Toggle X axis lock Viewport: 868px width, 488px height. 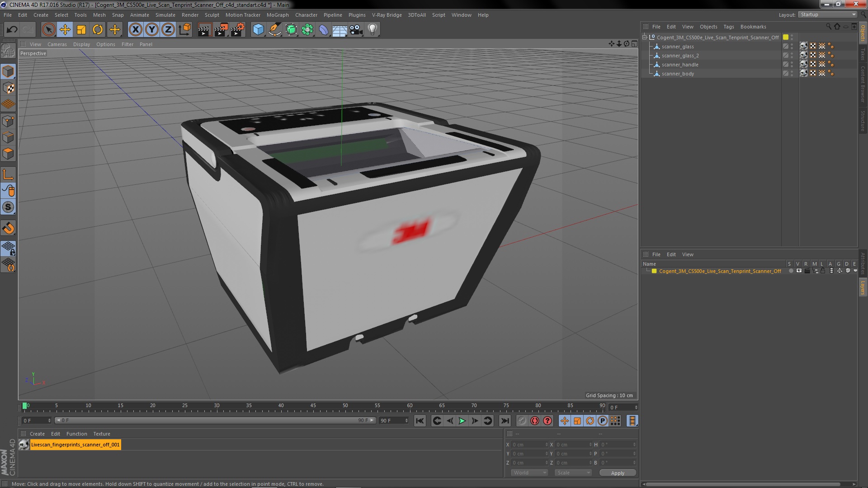click(135, 30)
